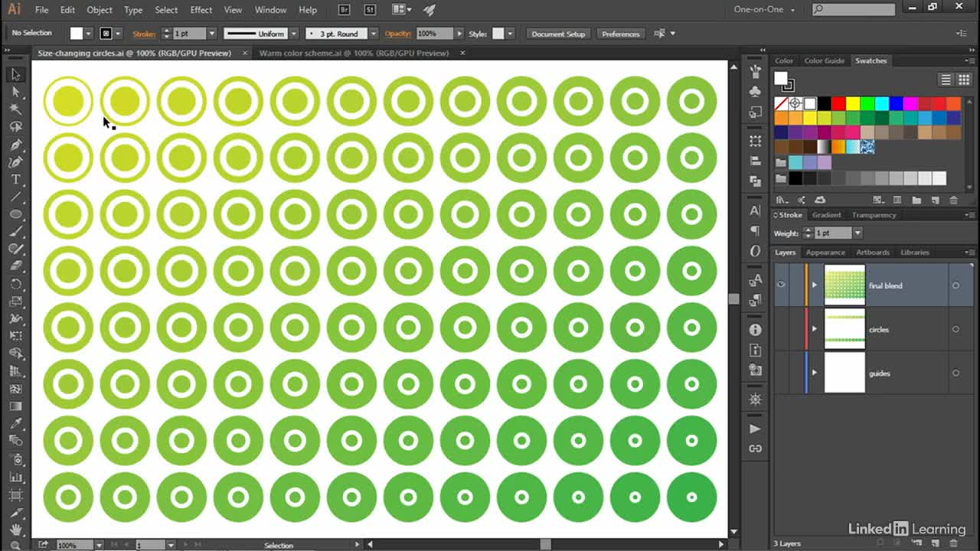Open the File menu
This screenshot has height=551, width=980.
pyautogui.click(x=41, y=10)
